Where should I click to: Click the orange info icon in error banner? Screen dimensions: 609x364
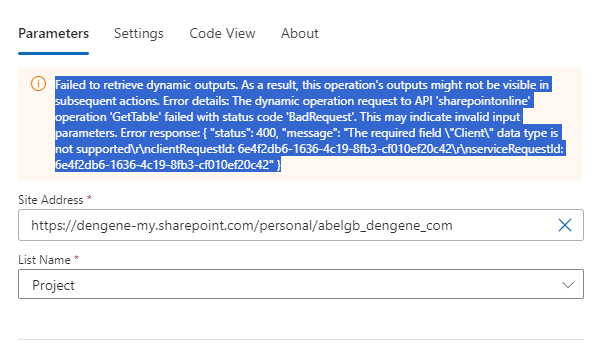pyautogui.click(x=38, y=84)
